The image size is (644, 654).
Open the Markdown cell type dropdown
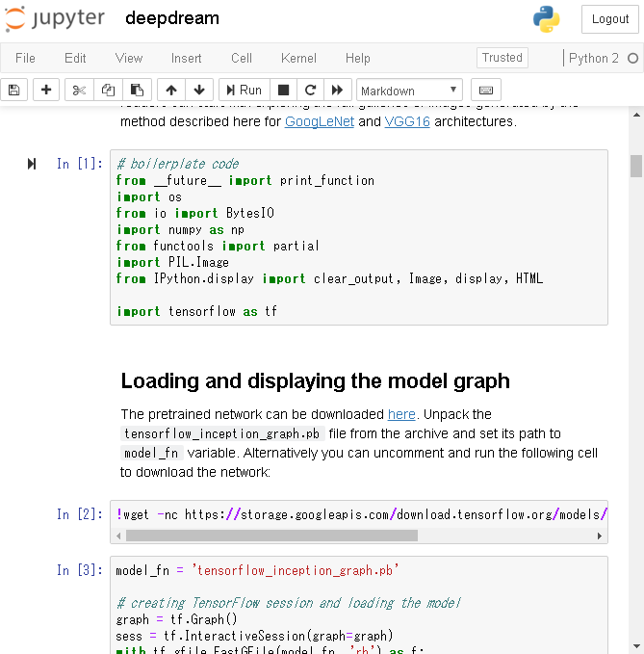(409, 91)
